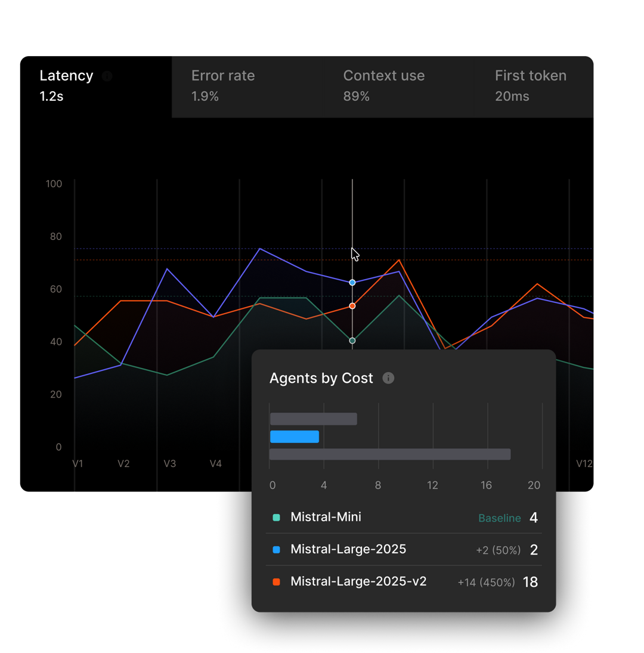Viewport: 644px width, 653px height.
Task: Click the green data point on the hover line
Action: pyautogui.click(x=352, y=341)
